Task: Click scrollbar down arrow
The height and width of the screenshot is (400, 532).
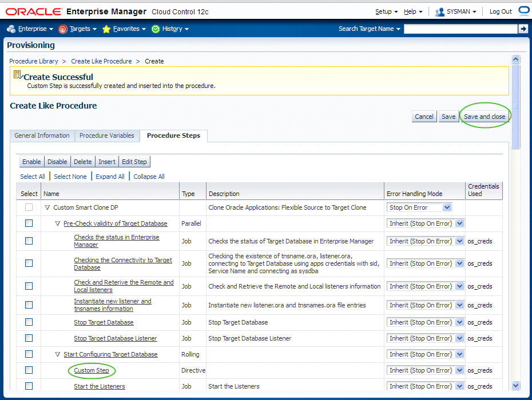Action: pyautogui.click(x=516, y=385)
